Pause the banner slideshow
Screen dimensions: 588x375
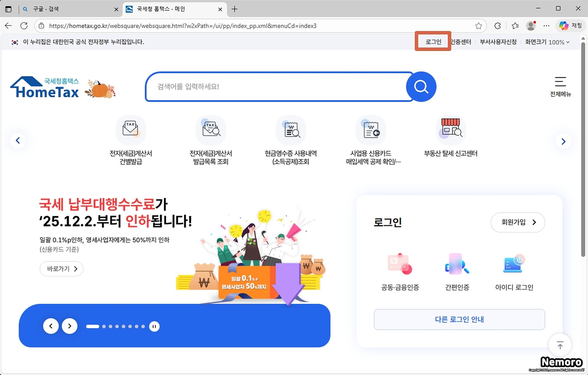point(154,326)
